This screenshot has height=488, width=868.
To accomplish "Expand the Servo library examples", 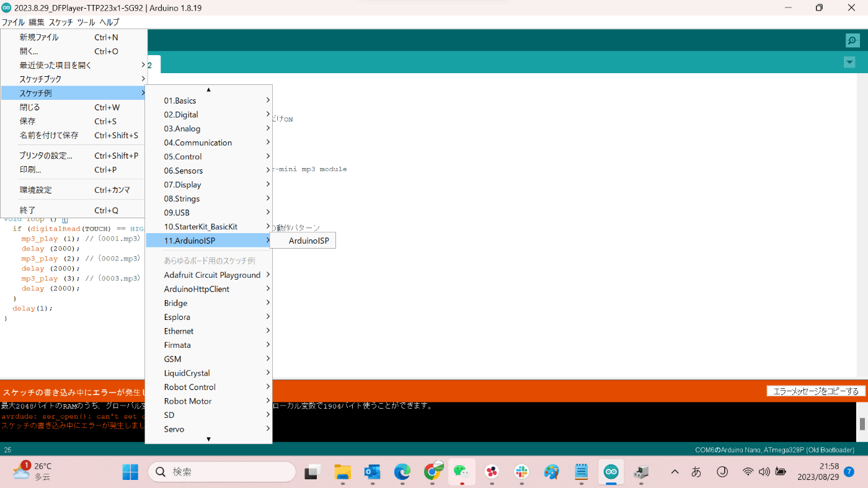I will [208, 429].
